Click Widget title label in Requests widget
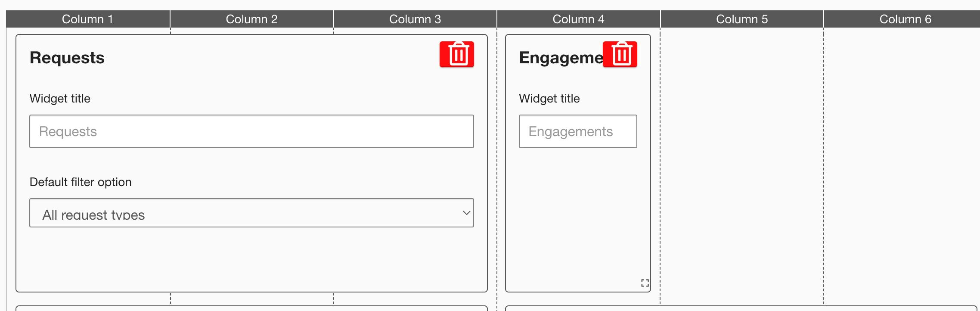 [x=60, y=99]
